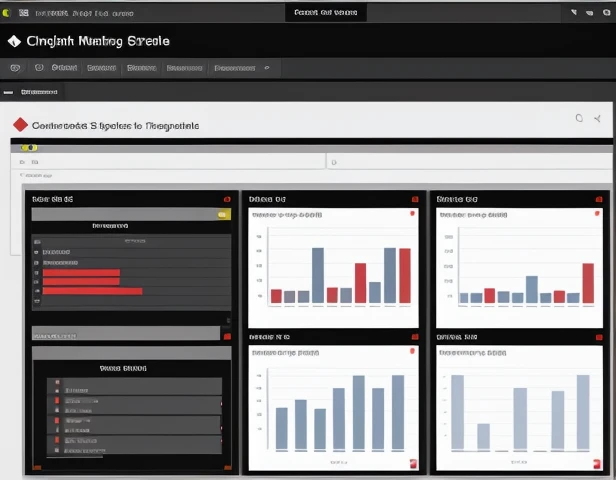Click the red icon in top-right chart header
This screenshot has width=616, height=480.
tap(597, 213)
